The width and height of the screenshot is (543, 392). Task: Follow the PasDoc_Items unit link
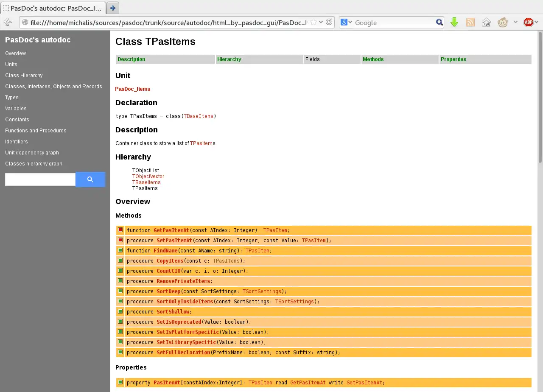[133, 89]
